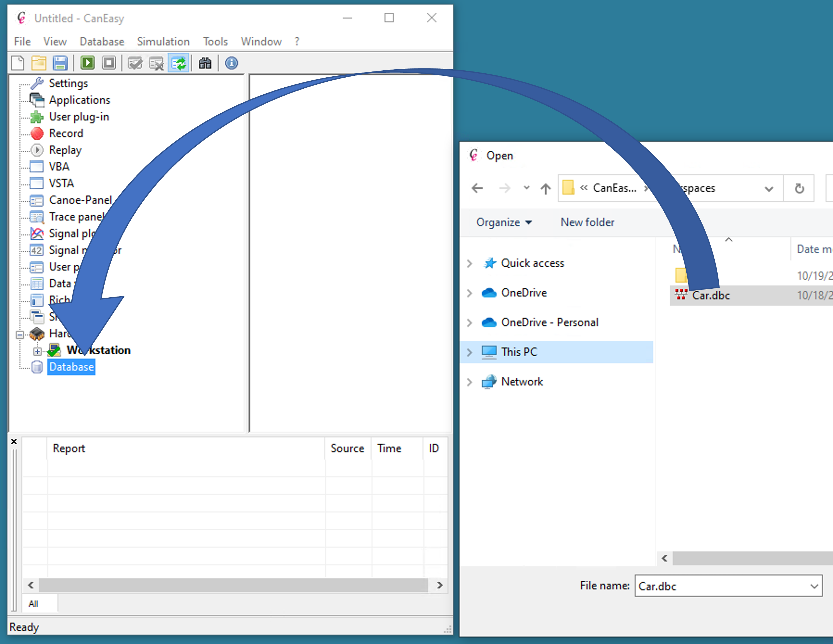Collapse the Hardware tree node
This screenshot has width=833, height=644.
[x=19, y=335]
